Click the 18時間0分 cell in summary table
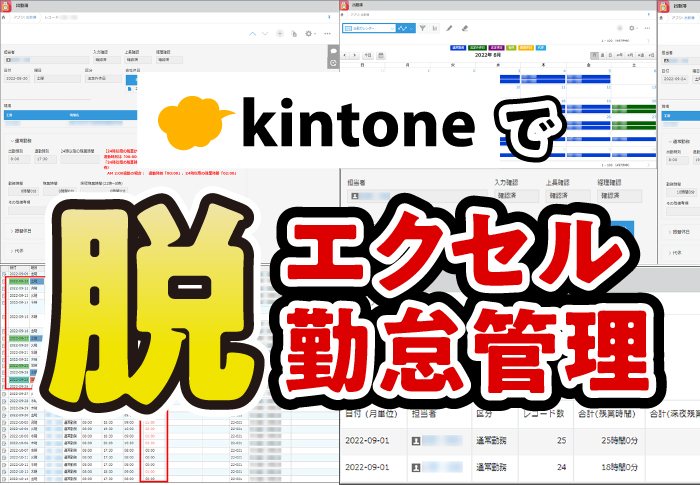700x485 pixels. (x=619, y=467)
